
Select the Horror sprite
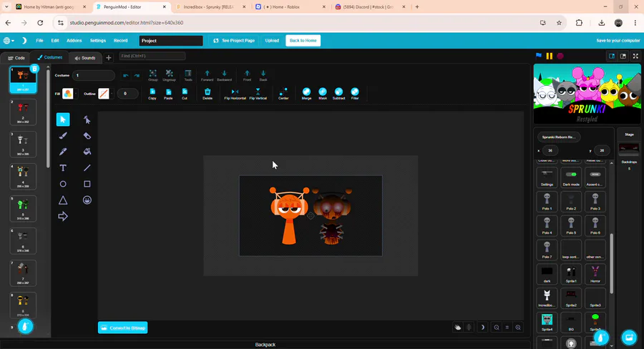(595, 274)
